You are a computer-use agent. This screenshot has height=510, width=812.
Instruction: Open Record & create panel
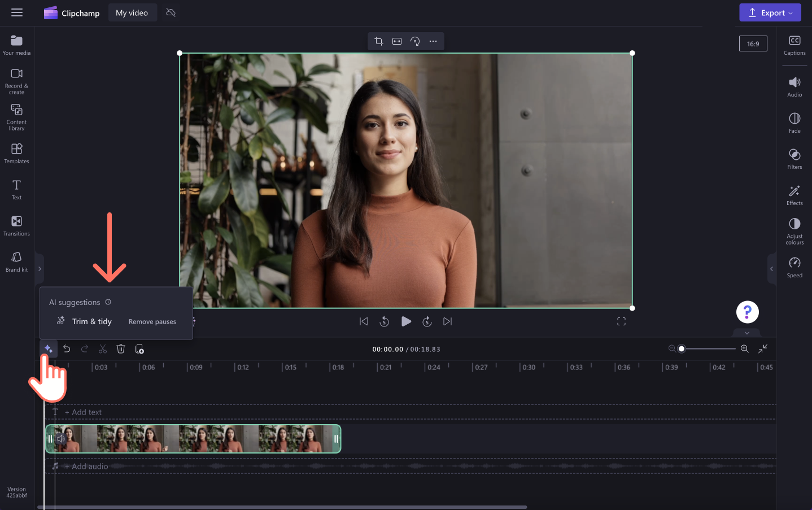[16, 81]
